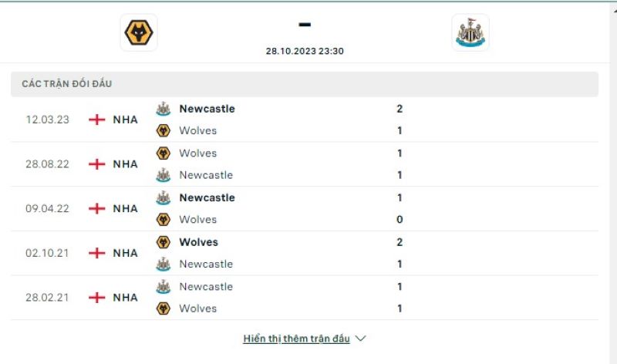The height and width of the screenshot is (364, 617).
Task: Click the Wolves crest in the match header
Action: click(x=139, y=33)
